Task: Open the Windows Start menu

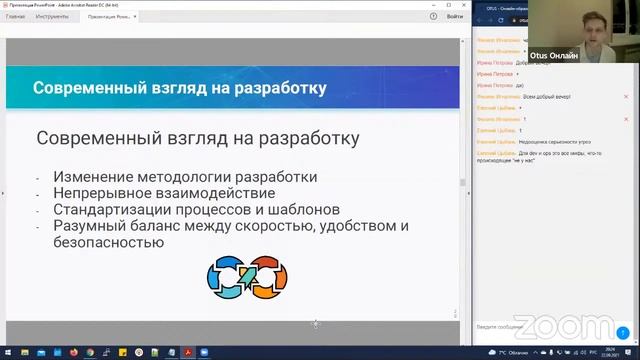Action: point(8,352)
